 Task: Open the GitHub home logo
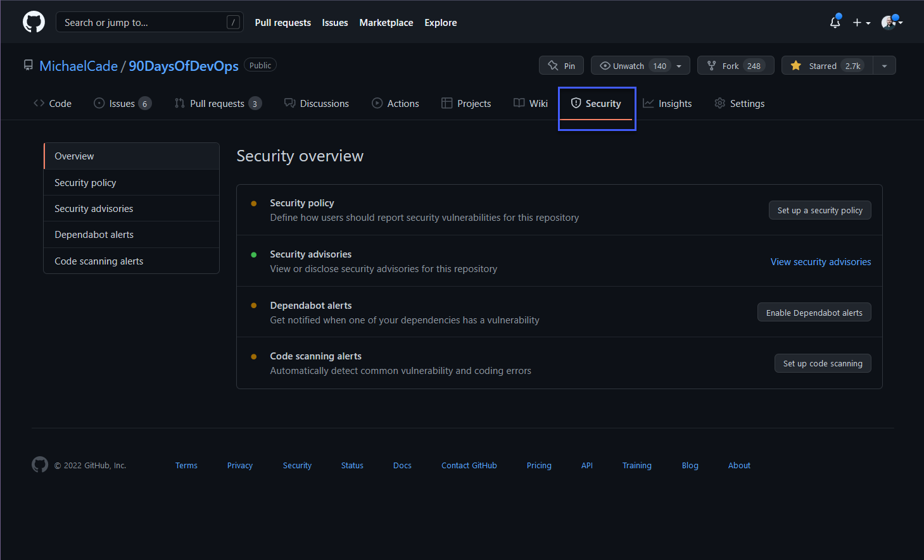pos(33,22)
